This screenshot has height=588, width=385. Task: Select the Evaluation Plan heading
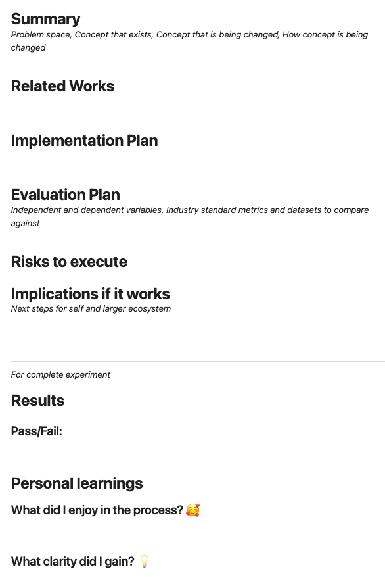pos(66,195)
